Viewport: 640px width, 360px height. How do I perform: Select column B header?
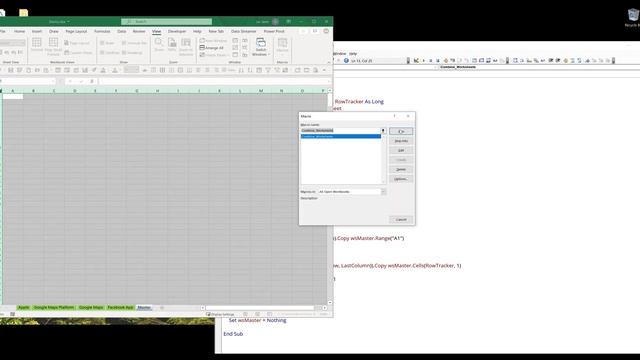pos(33,91)
